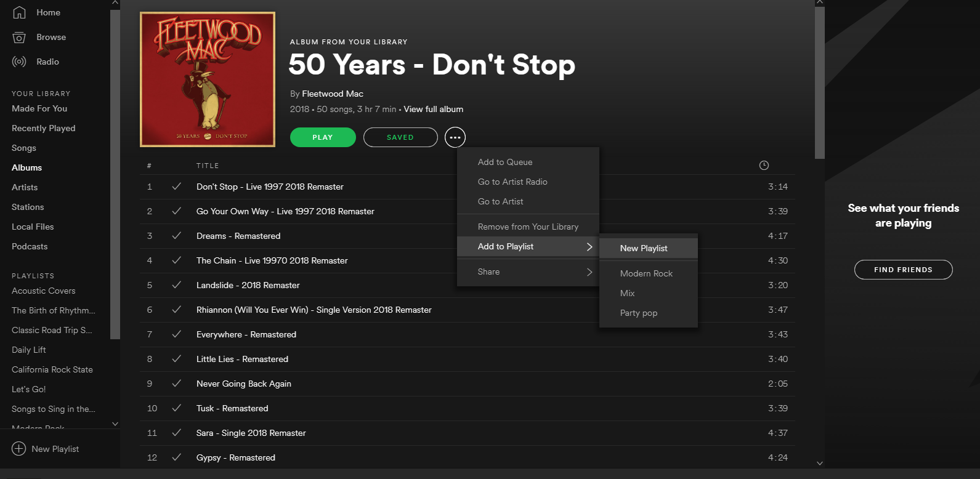Click the Home icon in sidebar
Image resolution: width=980 pixels, height=479 pixels.
(x=19, y=12)
